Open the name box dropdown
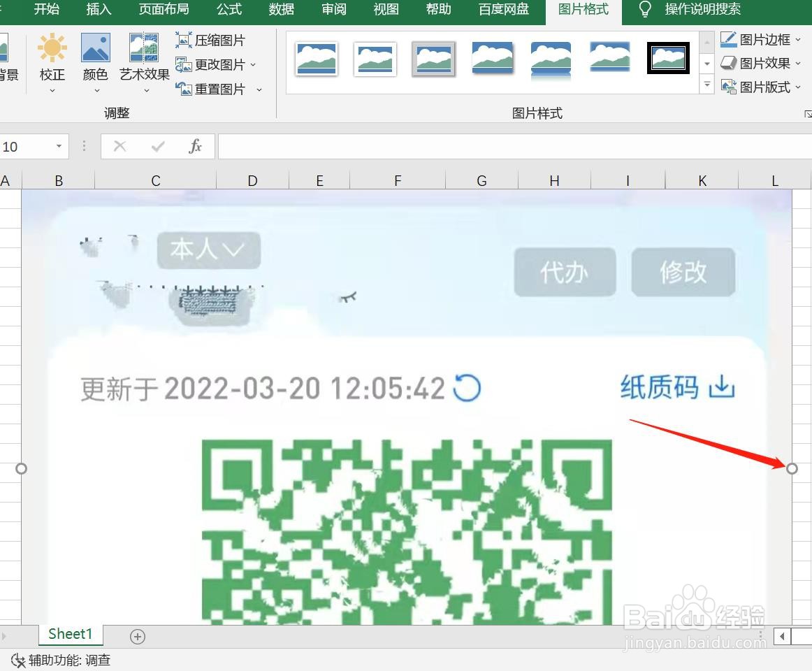 [59, 146]
